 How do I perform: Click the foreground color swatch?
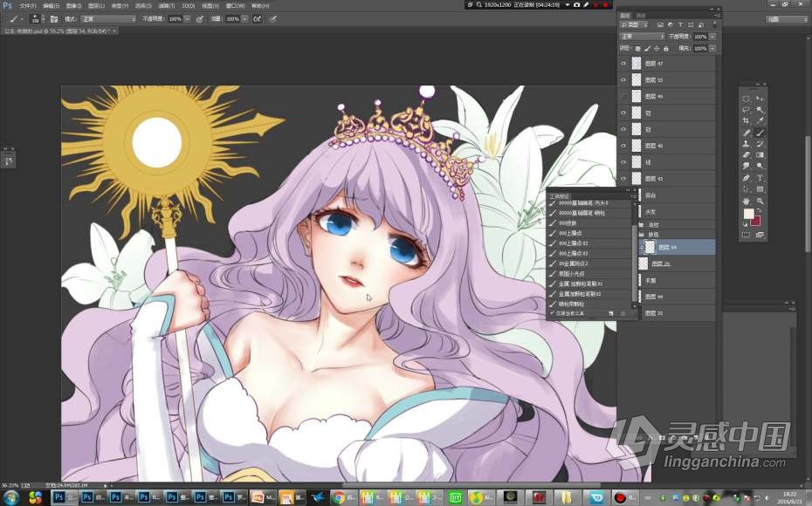click(748, 214)
